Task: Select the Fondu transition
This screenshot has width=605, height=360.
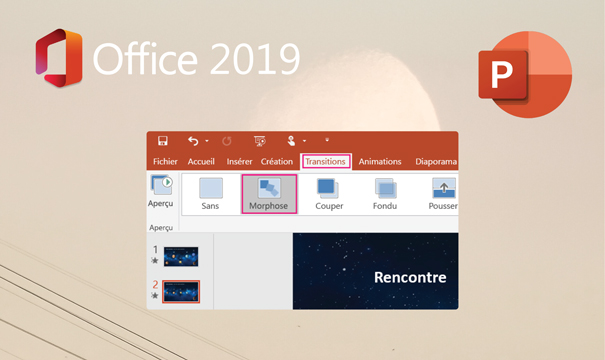Action: 385,194
